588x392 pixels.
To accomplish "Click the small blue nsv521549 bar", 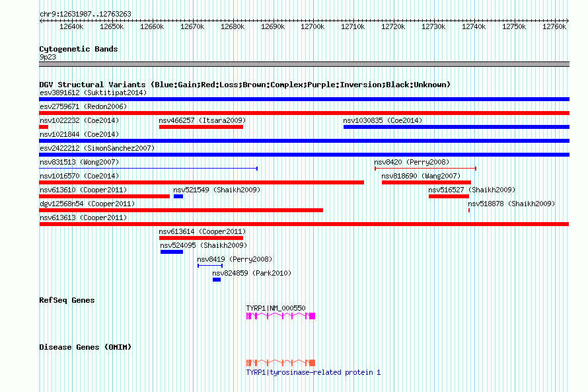I will 178,196.
